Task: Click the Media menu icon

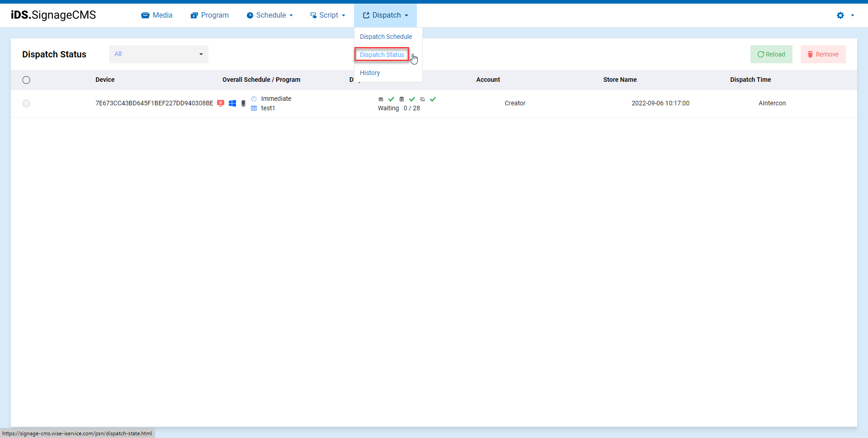Action: pos(145,15)
